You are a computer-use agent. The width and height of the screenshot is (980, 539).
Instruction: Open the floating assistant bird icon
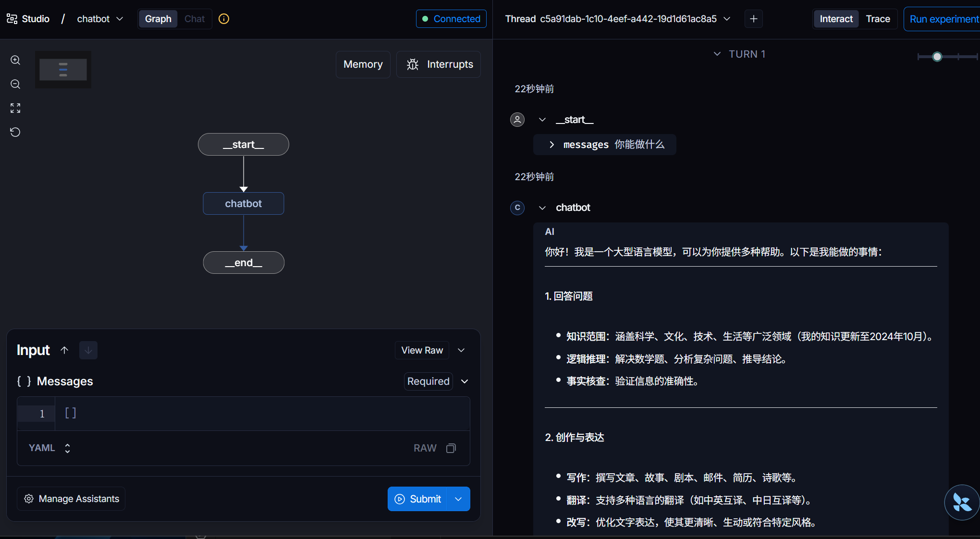pyautogui.click(x=962, y=502)
